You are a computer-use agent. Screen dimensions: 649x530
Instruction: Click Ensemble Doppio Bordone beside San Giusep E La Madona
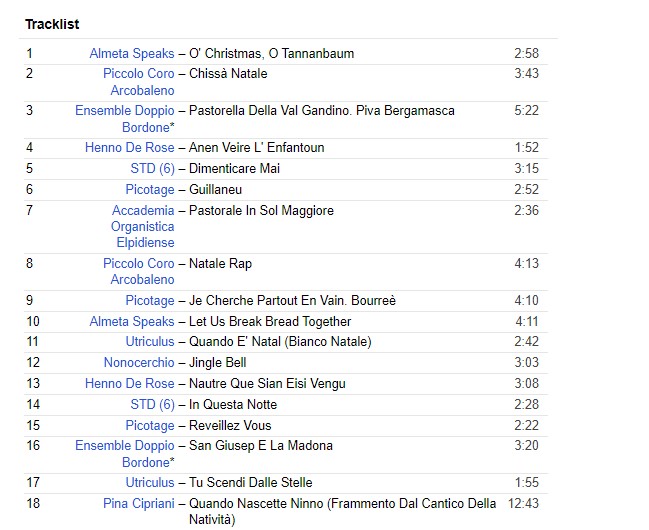[x=124, y=446]
